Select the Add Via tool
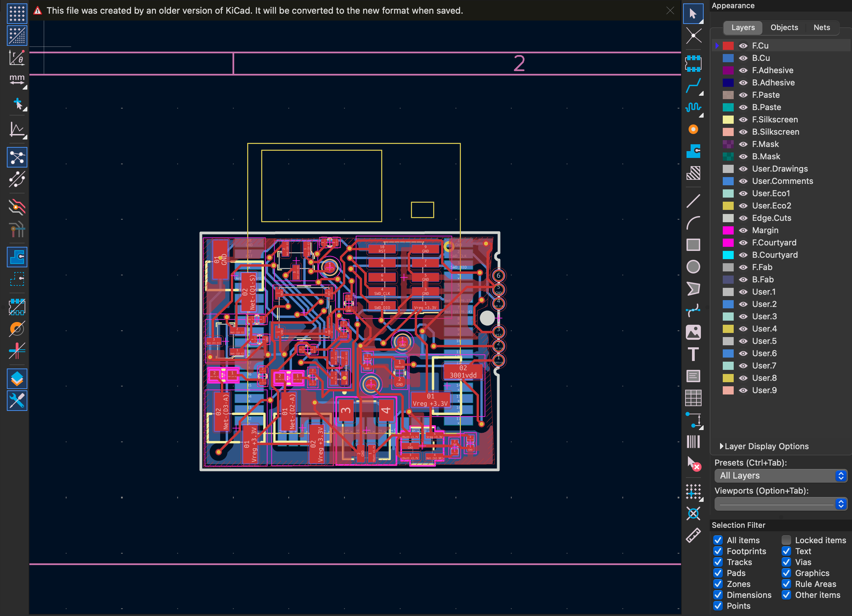This screenshot has width=852, height=616. pyautogui.click(x=693, y=129)
